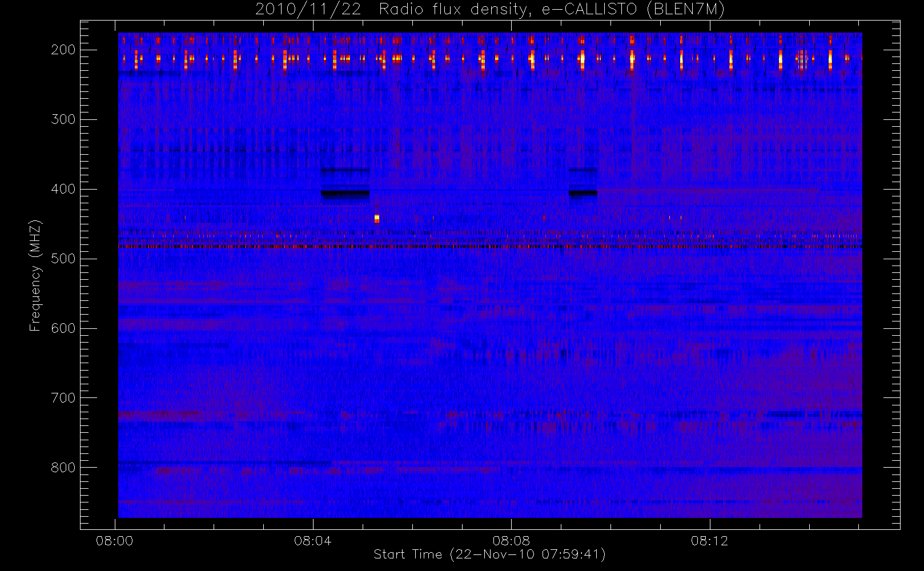Click the 600 frequency tick label
This screenshot has width=924, height=571.
pos(63,328)
